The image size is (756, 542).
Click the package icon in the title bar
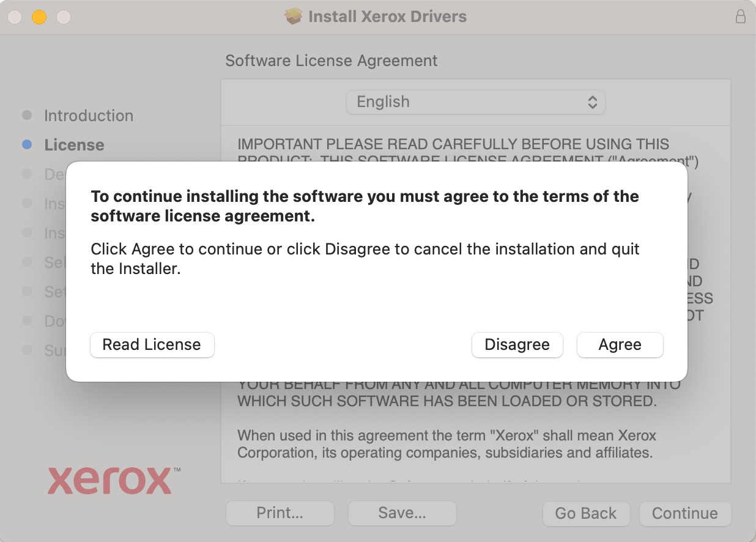(292, 17)
